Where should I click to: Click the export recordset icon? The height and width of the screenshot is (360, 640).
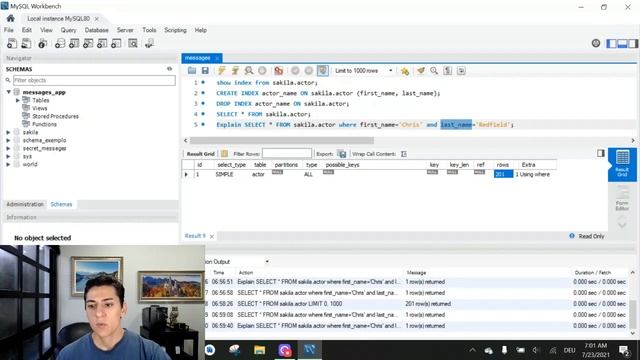tap(342, 154)
